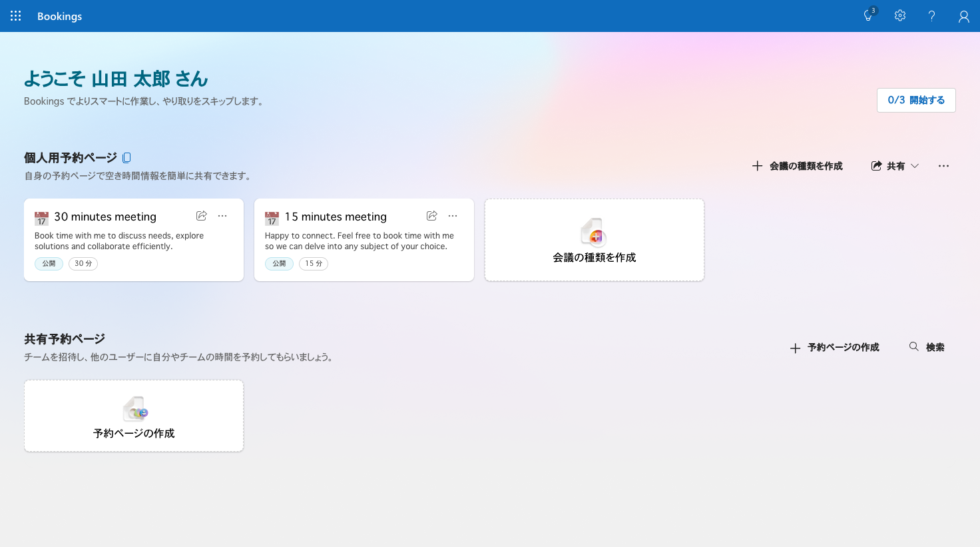The image size is (980, 547).
Task: Click the search magnifier in shared booking pages
Action: pos(914,346)
